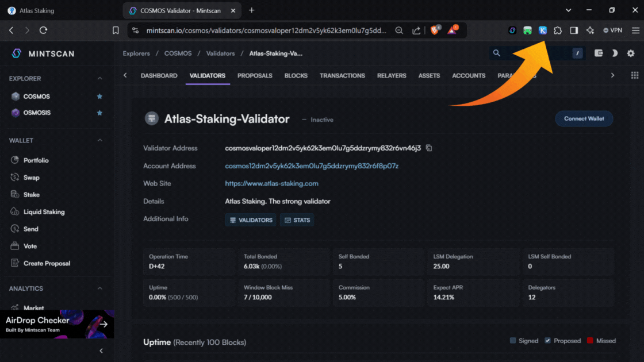Open the atlas-staking.com website link
Image resolution: width=644 pixels, height=362 pixels.
tap(271, 184)
